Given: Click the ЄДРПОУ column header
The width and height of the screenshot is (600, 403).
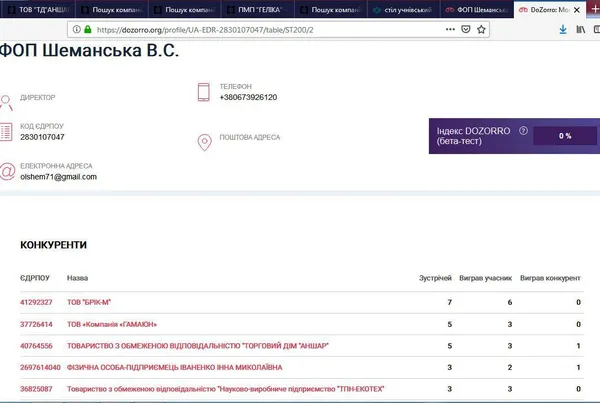Looking at the screenshot, I should [x=35, y=278].
